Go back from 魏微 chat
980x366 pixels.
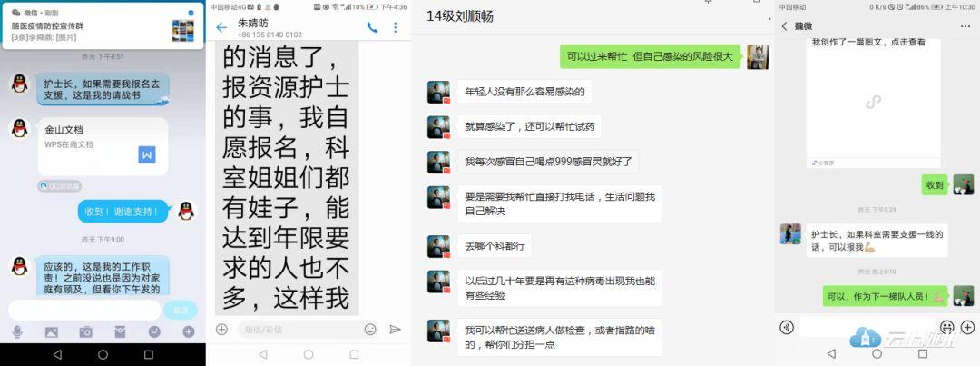(784, 26)
